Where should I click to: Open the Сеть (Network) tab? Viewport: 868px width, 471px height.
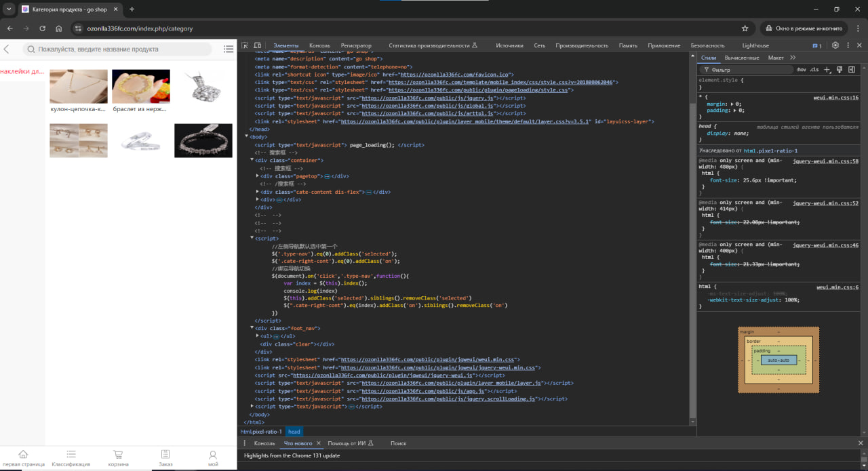[x=539, y=45]
